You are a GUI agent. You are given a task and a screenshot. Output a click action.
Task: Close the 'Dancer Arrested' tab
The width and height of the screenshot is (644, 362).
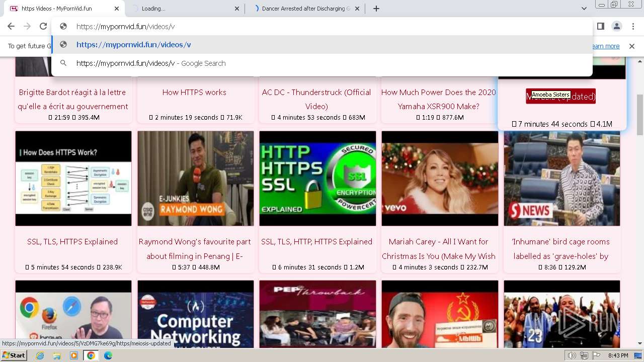pyautogui.click(x=358, y=9)
